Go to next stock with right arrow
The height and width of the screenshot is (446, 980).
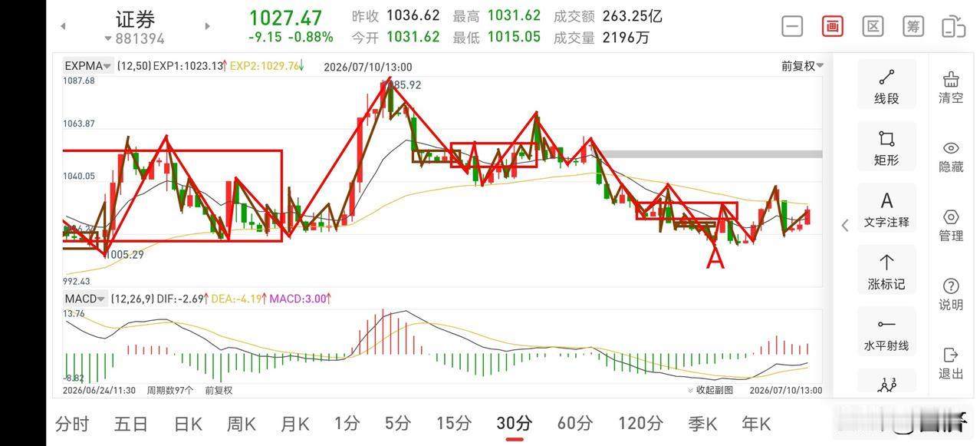click(207, 26)
